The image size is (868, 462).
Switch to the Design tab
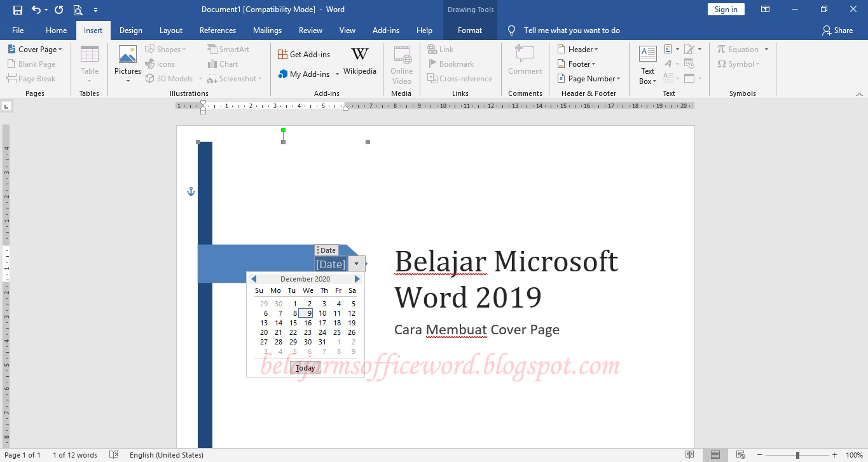131,30
